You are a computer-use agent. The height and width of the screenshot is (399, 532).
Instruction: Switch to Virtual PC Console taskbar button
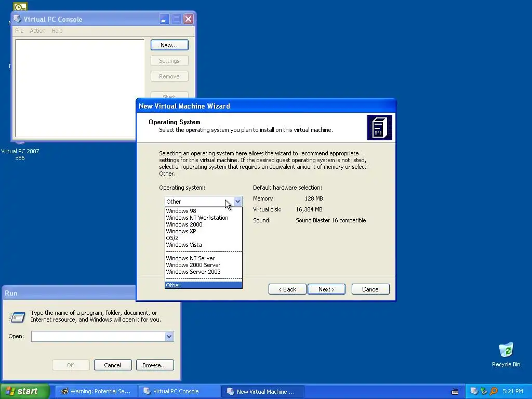[179, 391]
